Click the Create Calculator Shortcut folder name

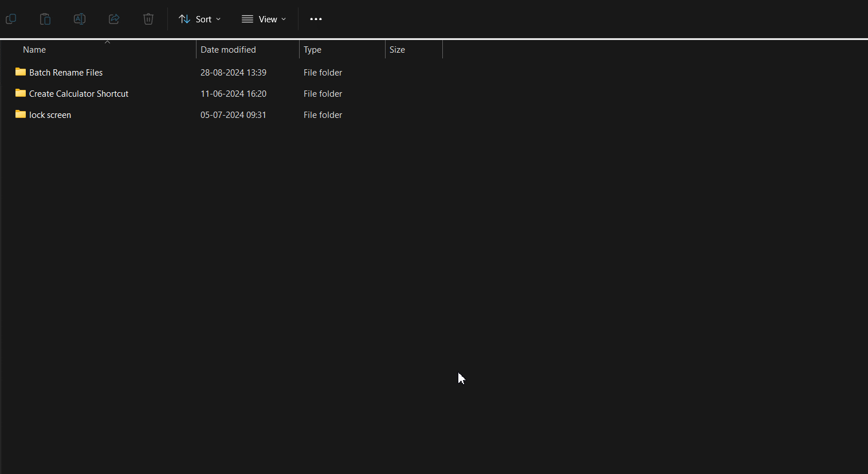click(78, 94)
